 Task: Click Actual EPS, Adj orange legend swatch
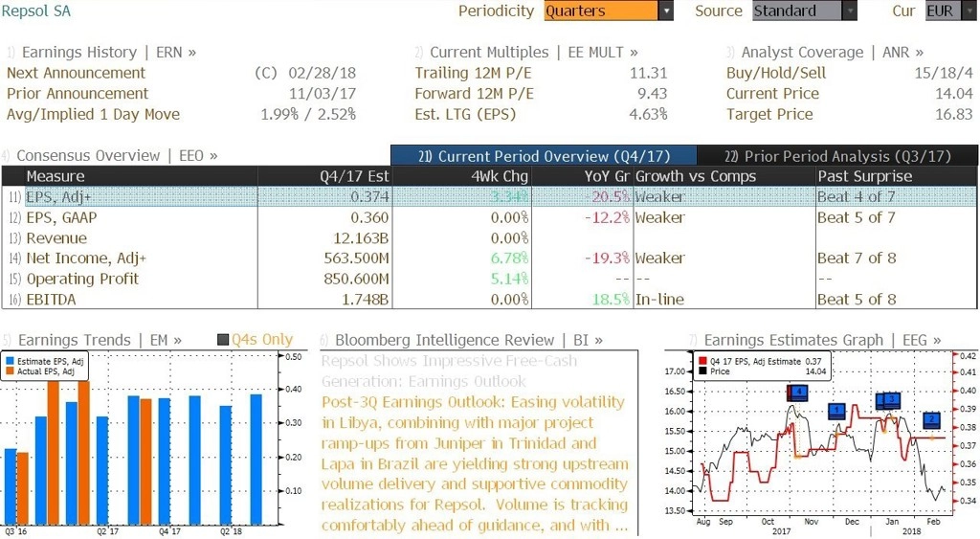click(x=10, y=371)
